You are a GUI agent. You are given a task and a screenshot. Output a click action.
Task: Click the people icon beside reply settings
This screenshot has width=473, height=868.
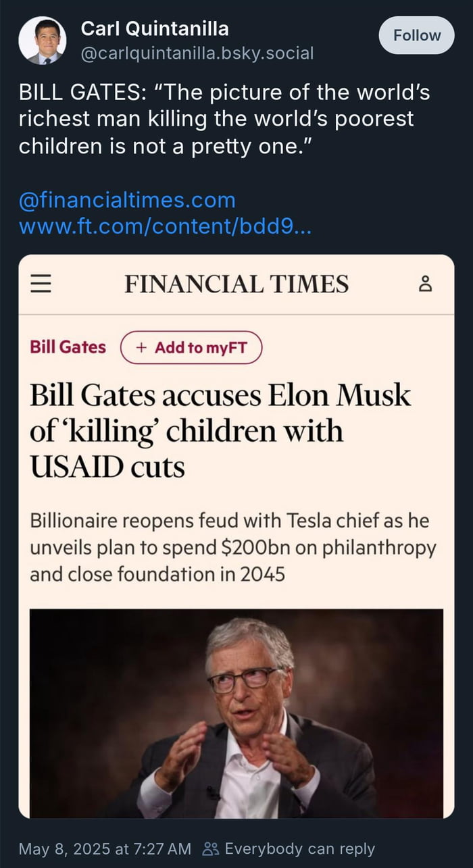point(211,849)
